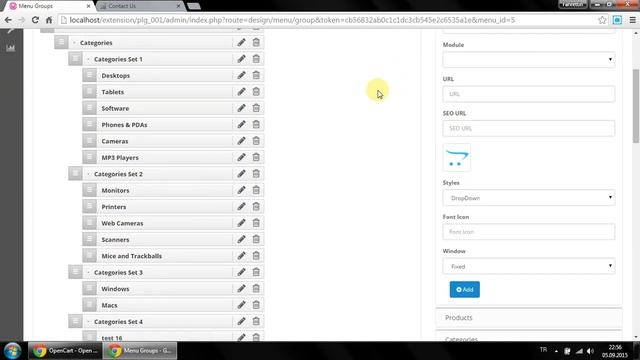The width and height of the screenshot is (640, 360).
Task: Switch to the Menu Groups browser tab
Action: click(48, 6)
